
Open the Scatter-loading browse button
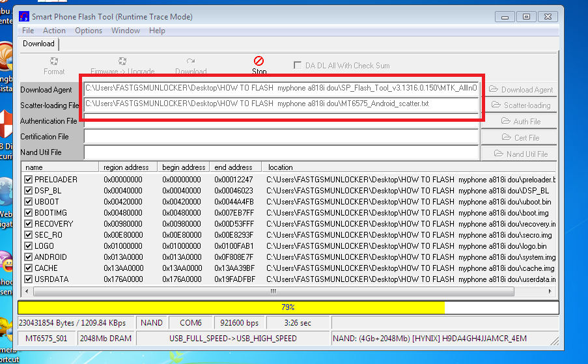pyautogui.click(x=520, y=105)
